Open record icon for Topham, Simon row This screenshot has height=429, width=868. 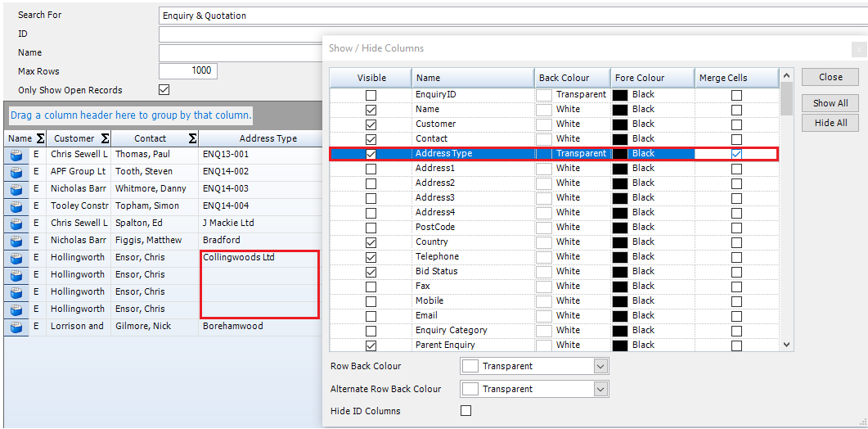coord(16,206)
